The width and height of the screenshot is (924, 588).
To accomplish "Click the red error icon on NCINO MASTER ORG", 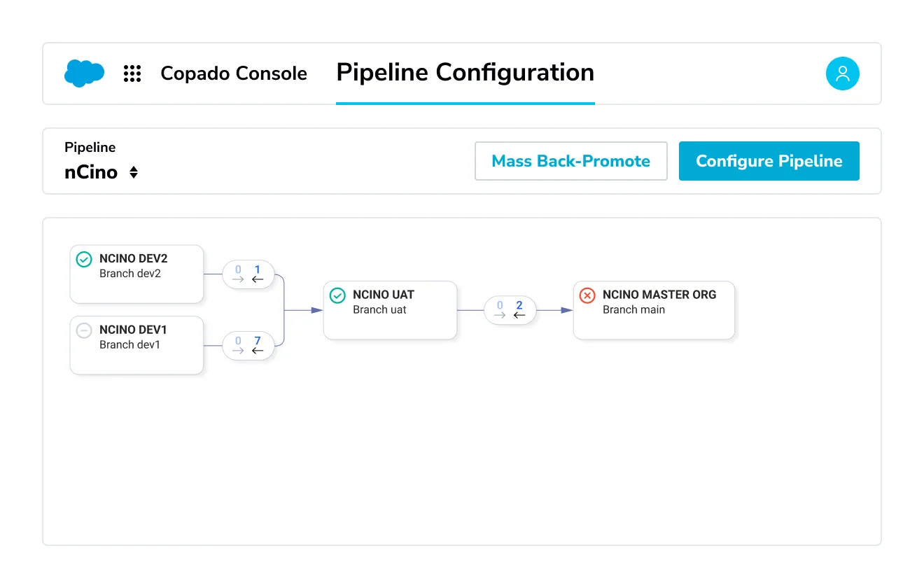I will [x=587, y=295].
